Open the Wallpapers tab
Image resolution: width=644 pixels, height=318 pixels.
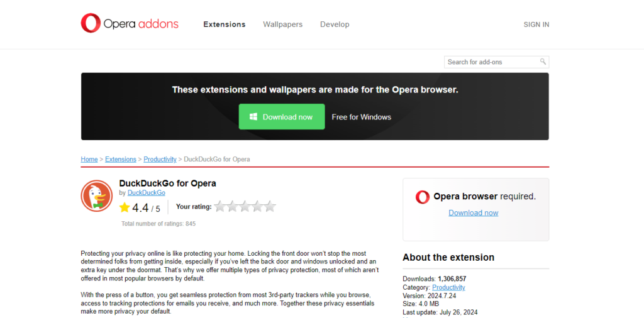(x=282, y=25)
